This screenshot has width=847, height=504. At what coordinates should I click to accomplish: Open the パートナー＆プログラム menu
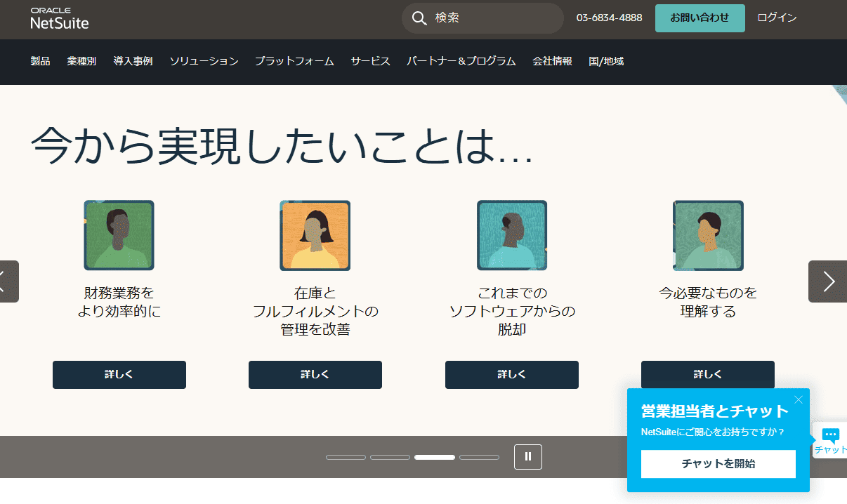pos(461,61)
